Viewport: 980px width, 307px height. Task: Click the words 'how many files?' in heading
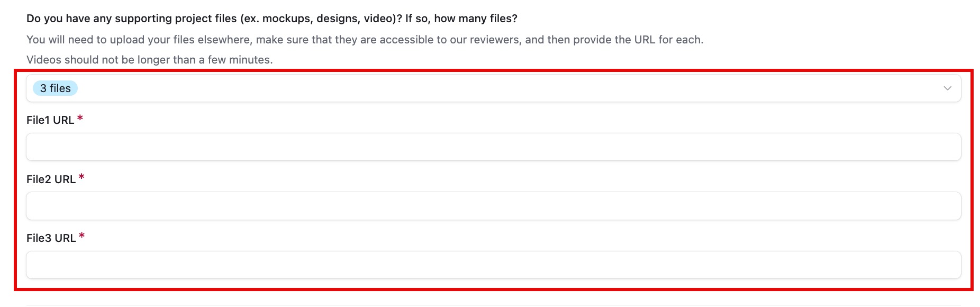pyautogui.click(x=476, y=19)
